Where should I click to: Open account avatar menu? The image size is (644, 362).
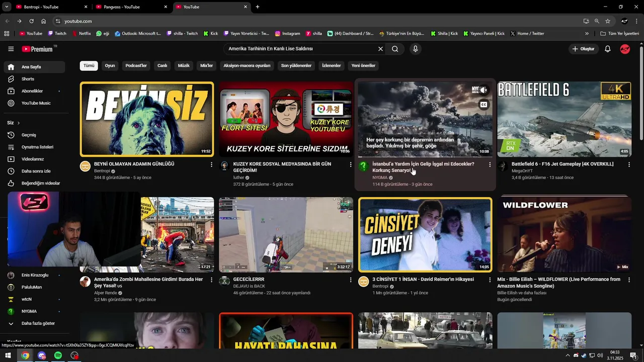[x=625, y=49]
